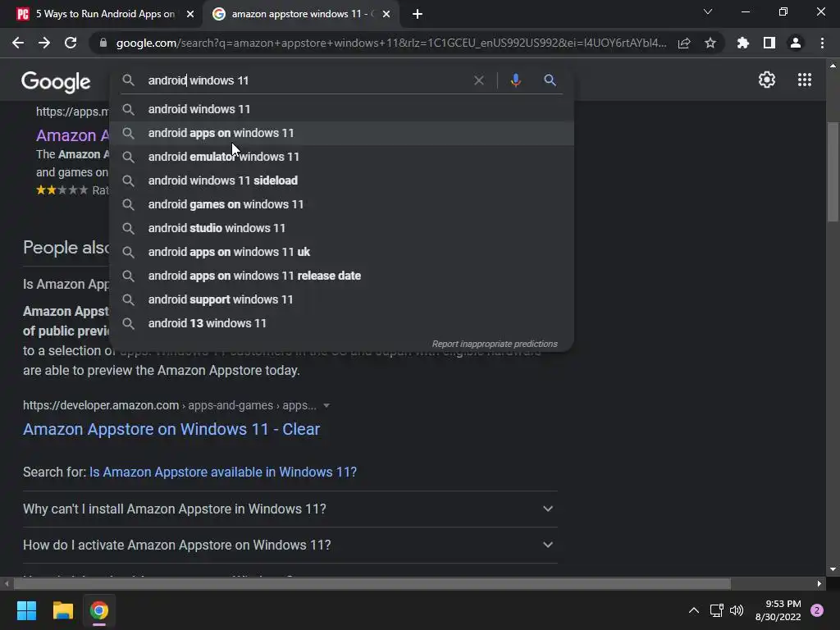Image resolution: width=840 pixels, height=630 pixels.
Task: Share this page from the address bar
Action: (684, 43)
